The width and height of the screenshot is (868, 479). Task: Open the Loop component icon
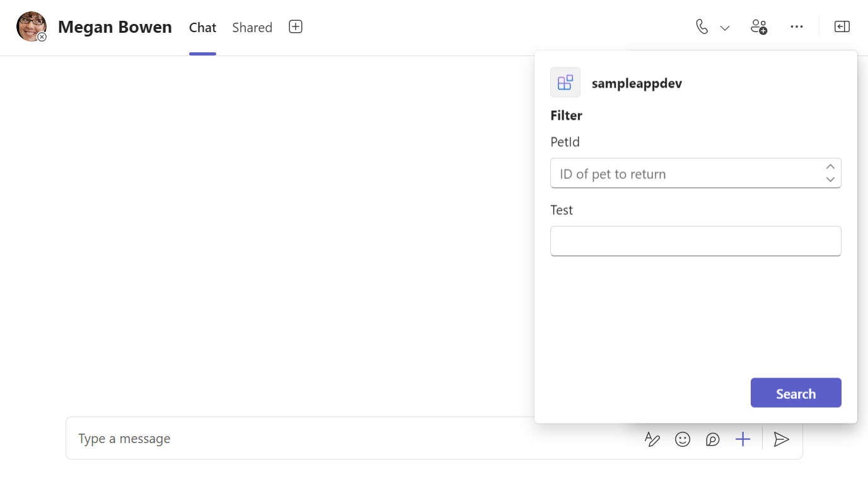[x=713, y=439]
